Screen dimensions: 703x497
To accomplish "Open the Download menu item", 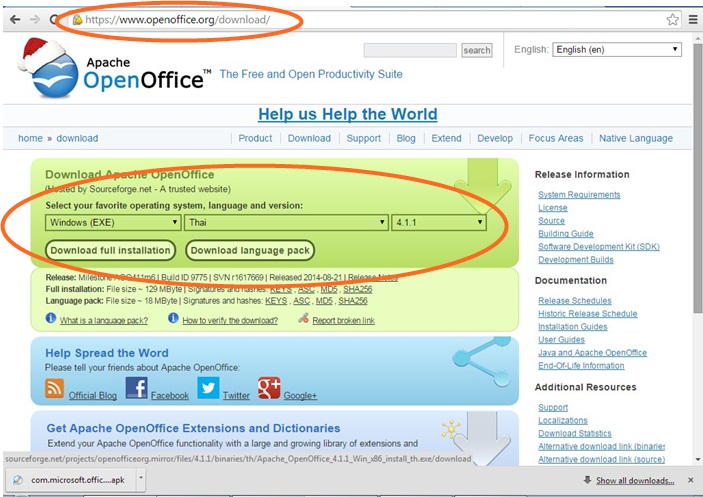I will pyautogui.click(x=309, y=138).
